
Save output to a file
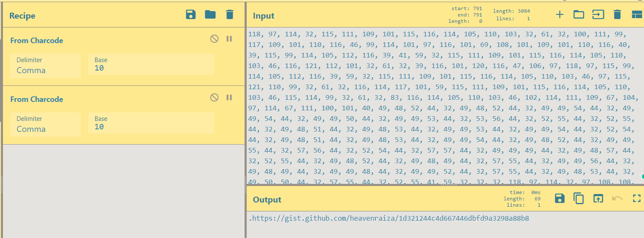point(560,198)
